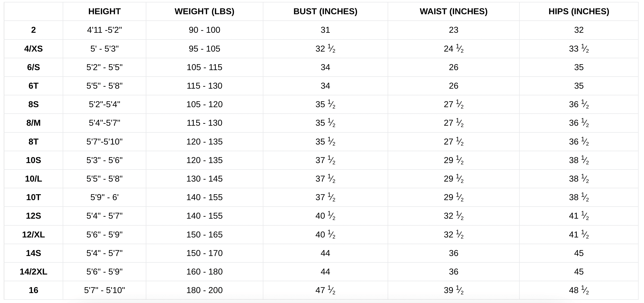
Task: Select the 160 - 180 weight cell
Action: [204, 272]
